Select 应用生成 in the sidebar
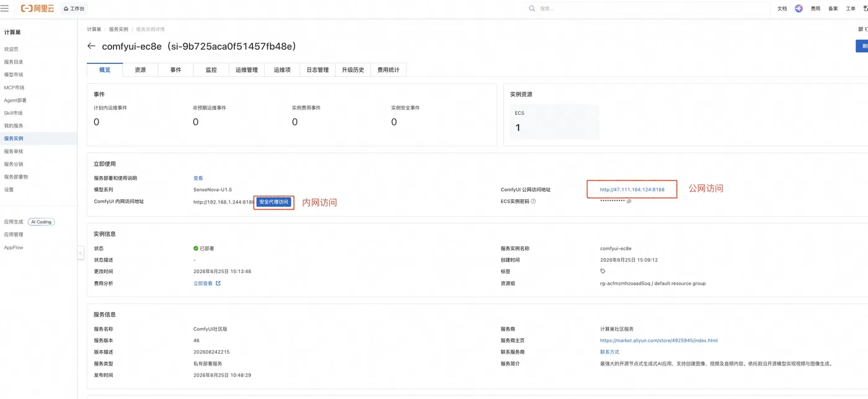Screen dimensions: 868x399 tap(14, 222)
